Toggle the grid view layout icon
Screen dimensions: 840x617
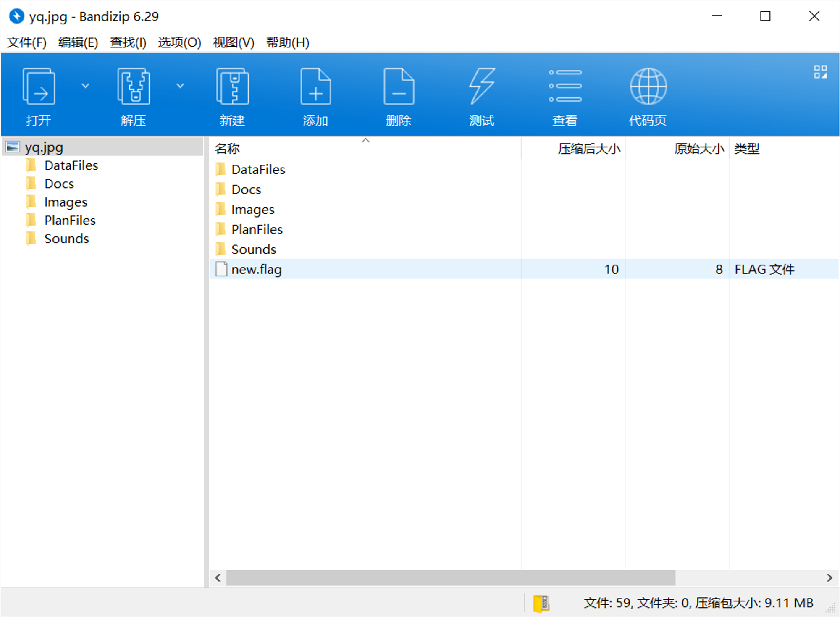tap(820, 72)
